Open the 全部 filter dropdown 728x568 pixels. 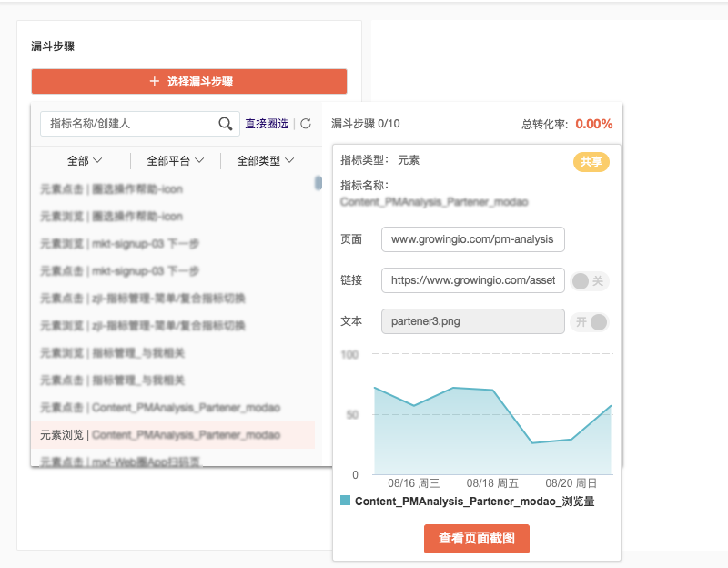click(85, 161)
